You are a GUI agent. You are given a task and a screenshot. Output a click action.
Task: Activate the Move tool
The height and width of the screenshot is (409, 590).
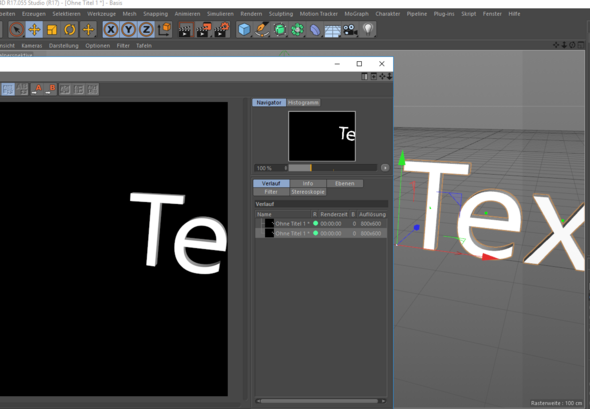click(34, 30)
